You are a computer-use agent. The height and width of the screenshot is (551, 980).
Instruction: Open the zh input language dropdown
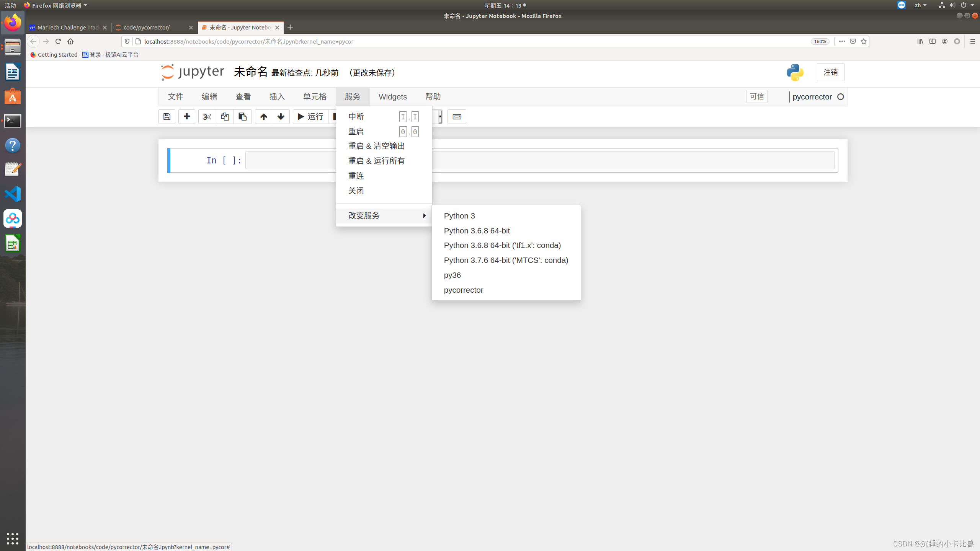point(920,5)
